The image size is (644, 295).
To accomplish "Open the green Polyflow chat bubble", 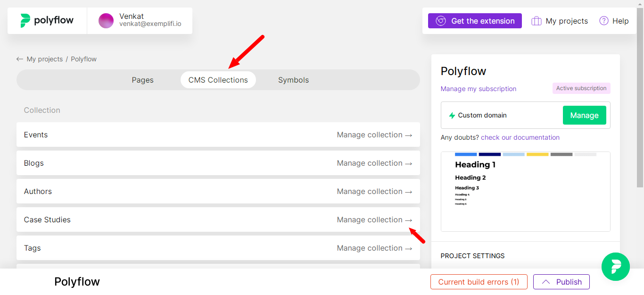I will click(x=616, y=267).
